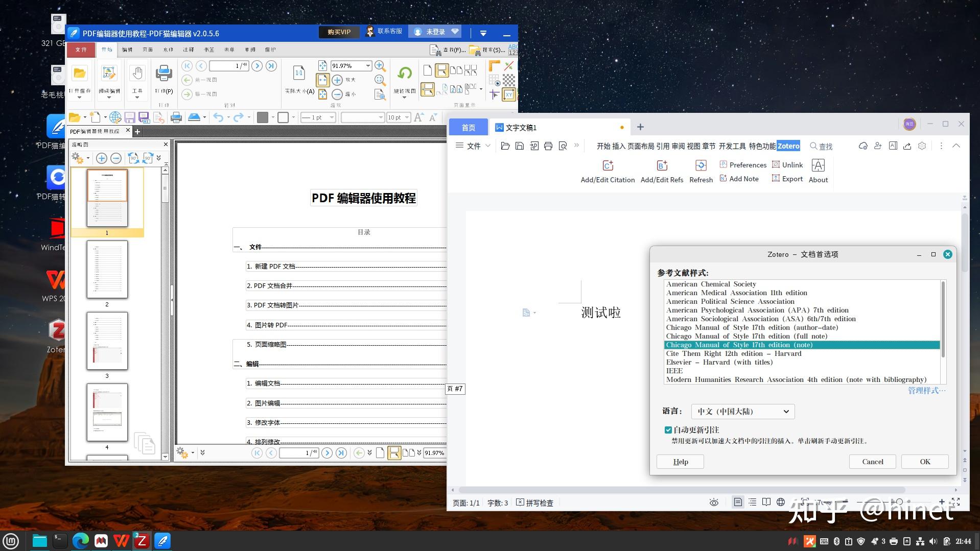Click rotate view green arrow icon

click(x=405, y=74)
